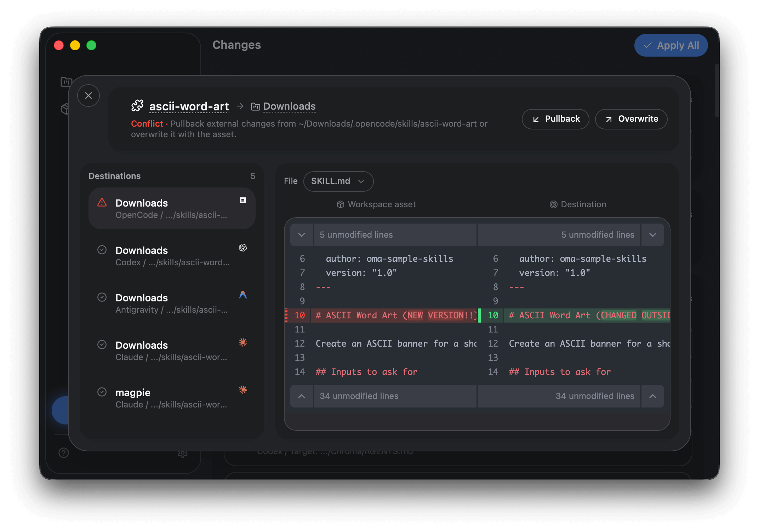759x532 pixels.
Task: Expand the 5 unmodified lines on workspace side
Action: 301,235
